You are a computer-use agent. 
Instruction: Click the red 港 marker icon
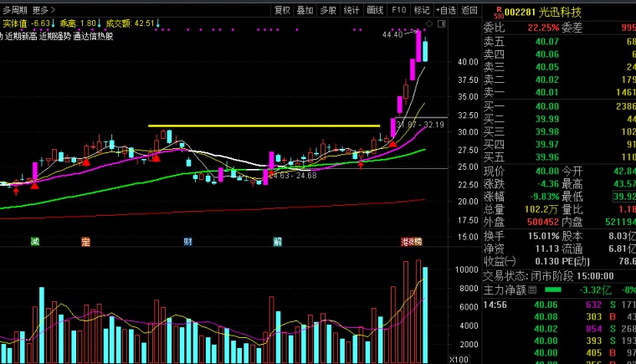coord(407,242)
